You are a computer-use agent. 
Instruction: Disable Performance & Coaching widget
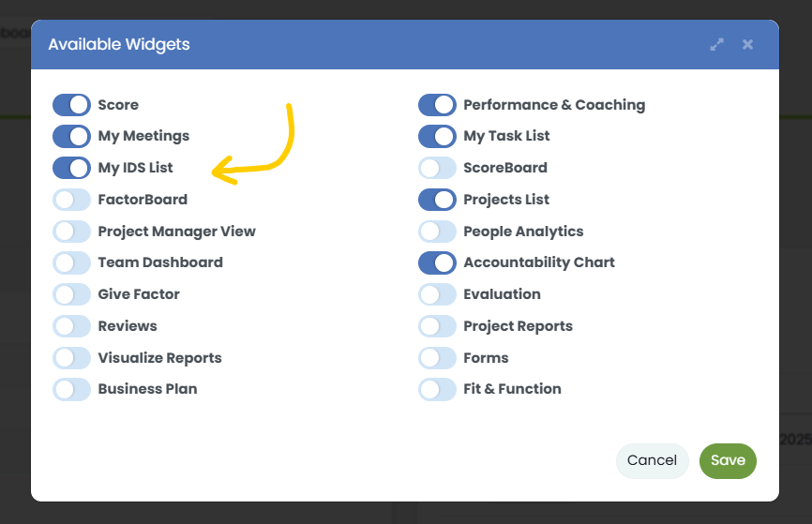(x=437, y=105)
